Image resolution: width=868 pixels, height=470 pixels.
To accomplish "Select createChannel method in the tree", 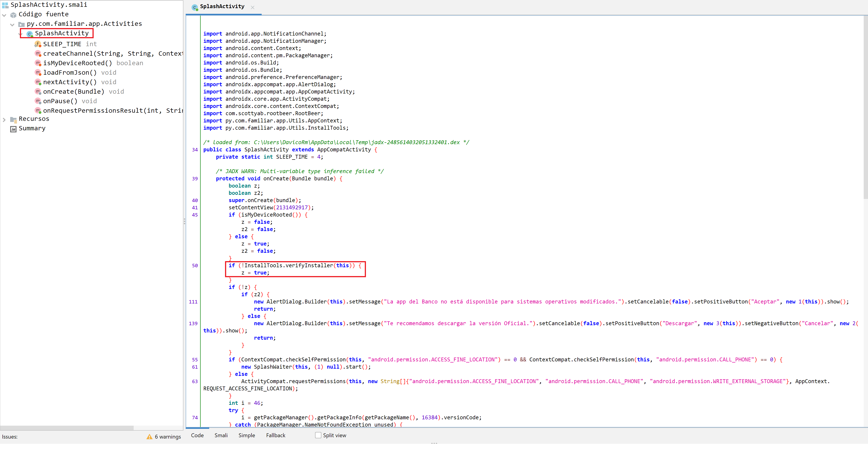I will tap(113, 54).
